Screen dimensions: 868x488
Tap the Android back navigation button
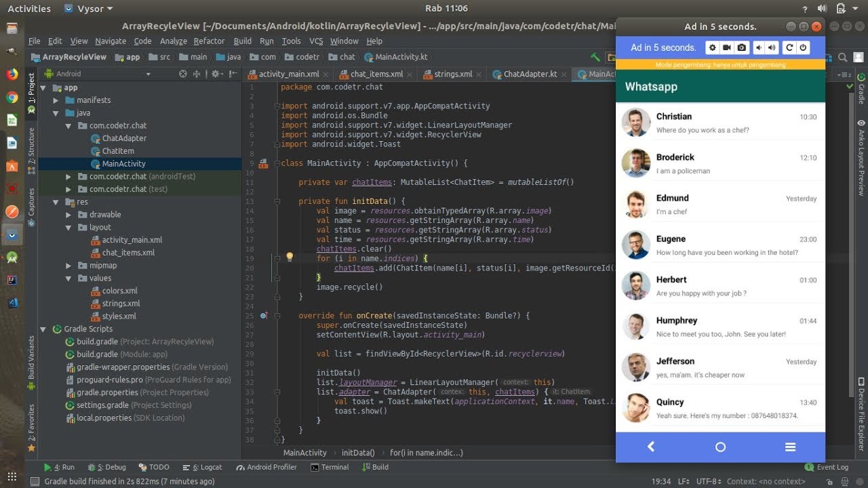click(651, 447)
